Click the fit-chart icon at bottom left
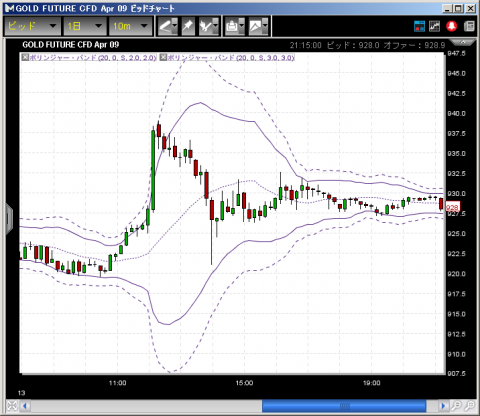 click(x=12, y=406)
